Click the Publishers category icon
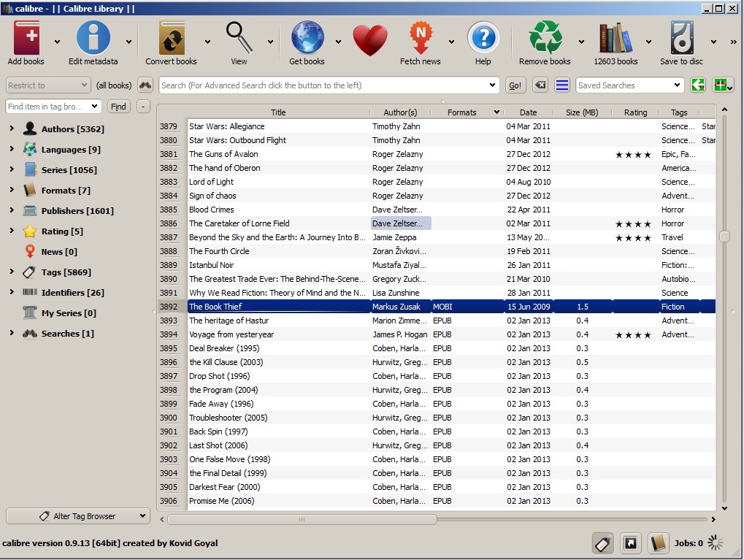744x560 pixels. tap(30, 210)
